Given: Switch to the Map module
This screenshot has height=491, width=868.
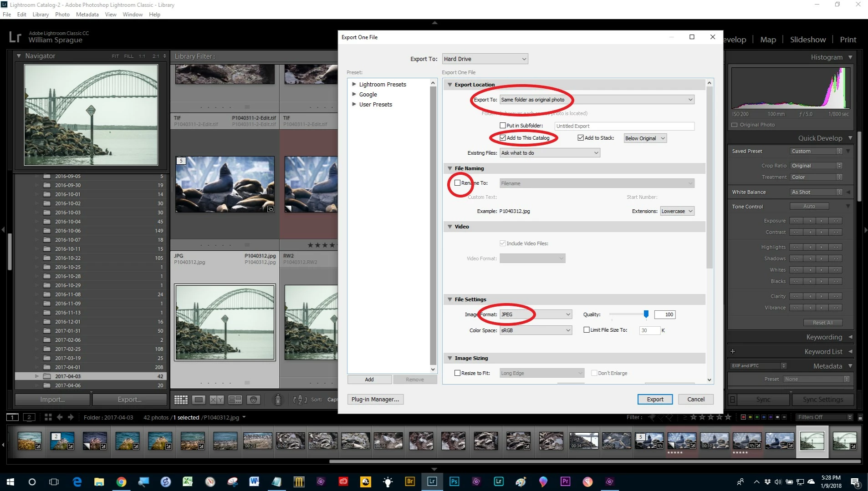Looking at the screenshot, I should tap(768, 40).
